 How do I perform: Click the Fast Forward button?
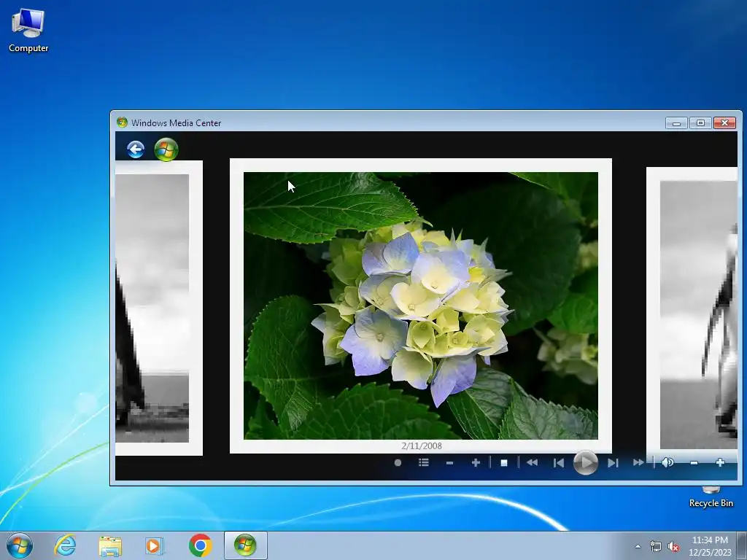click(x=638, y=462)
